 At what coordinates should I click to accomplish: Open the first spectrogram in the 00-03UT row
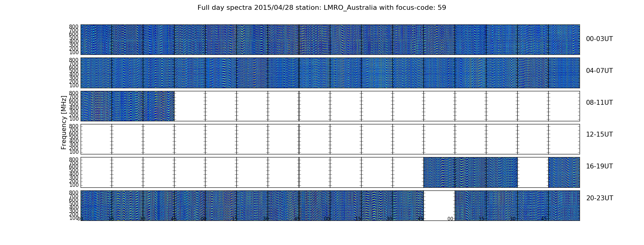[x=96, y=40]
